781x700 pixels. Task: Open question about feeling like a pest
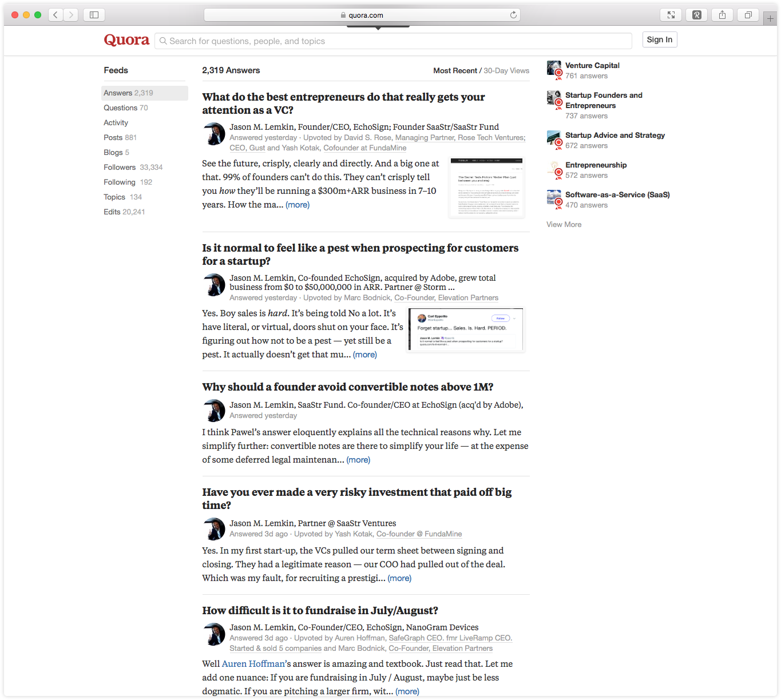click(360, 254)
